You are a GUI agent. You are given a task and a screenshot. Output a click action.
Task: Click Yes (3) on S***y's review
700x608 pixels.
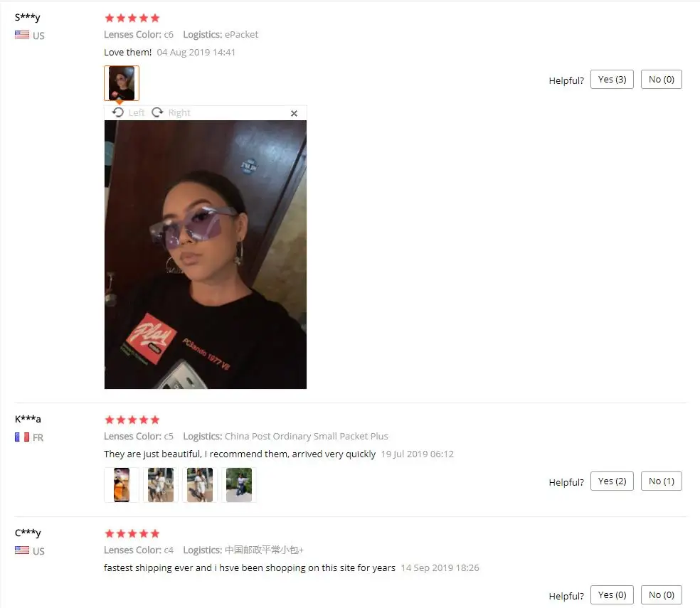pos(612,80)
